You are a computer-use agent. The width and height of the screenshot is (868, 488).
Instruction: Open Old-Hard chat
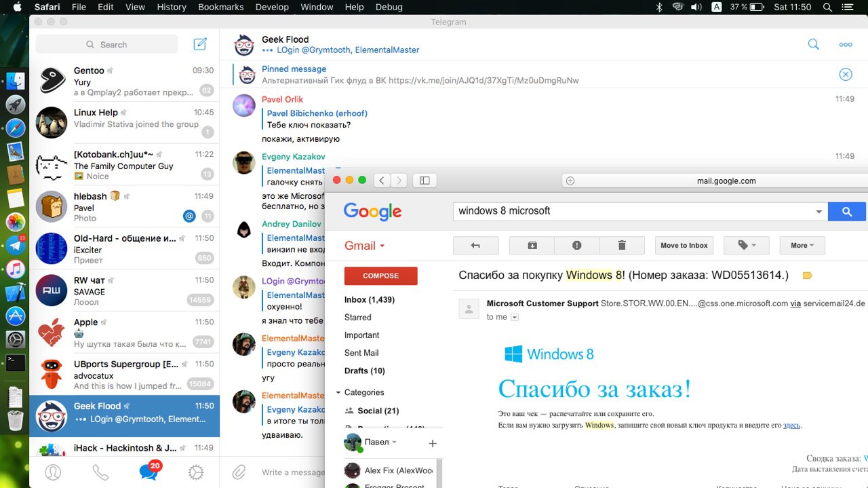[125, 249]
